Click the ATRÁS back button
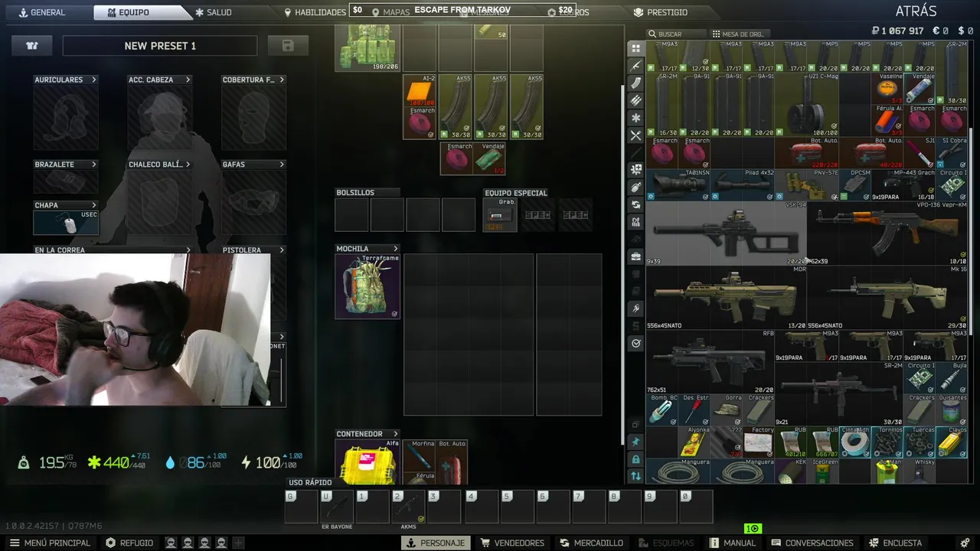980x551 pixels. [x=916, y=11]
